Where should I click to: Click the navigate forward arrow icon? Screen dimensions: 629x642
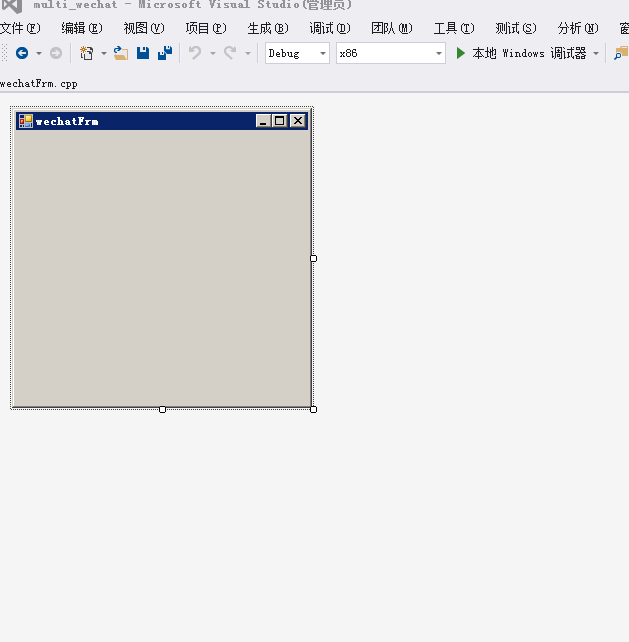click(56, 53)
